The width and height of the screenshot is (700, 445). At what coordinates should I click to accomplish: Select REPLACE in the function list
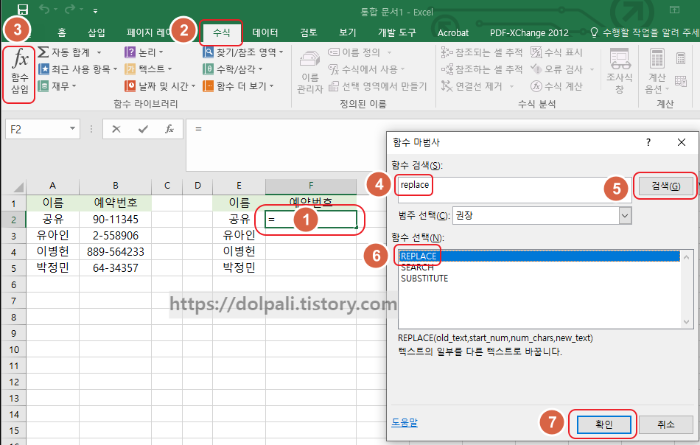[539, 256]
